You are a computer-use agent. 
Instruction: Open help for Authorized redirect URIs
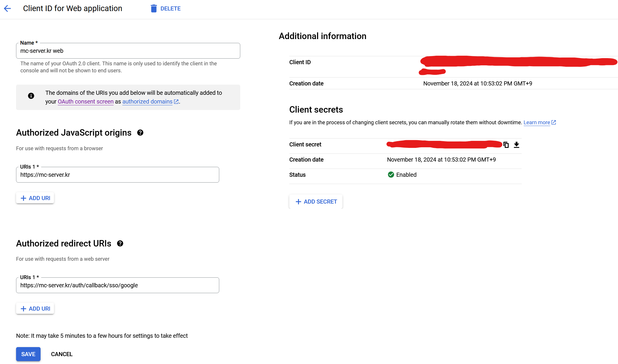pos(120,244)
